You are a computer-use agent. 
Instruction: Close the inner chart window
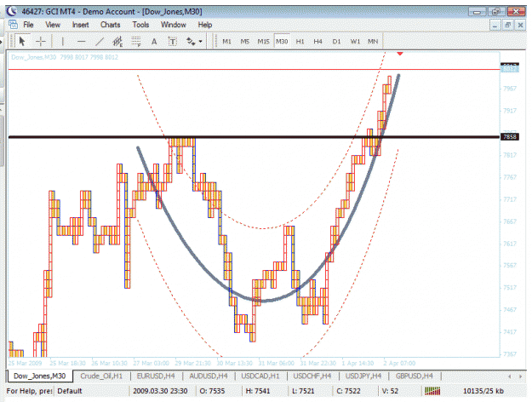point(520,25)
